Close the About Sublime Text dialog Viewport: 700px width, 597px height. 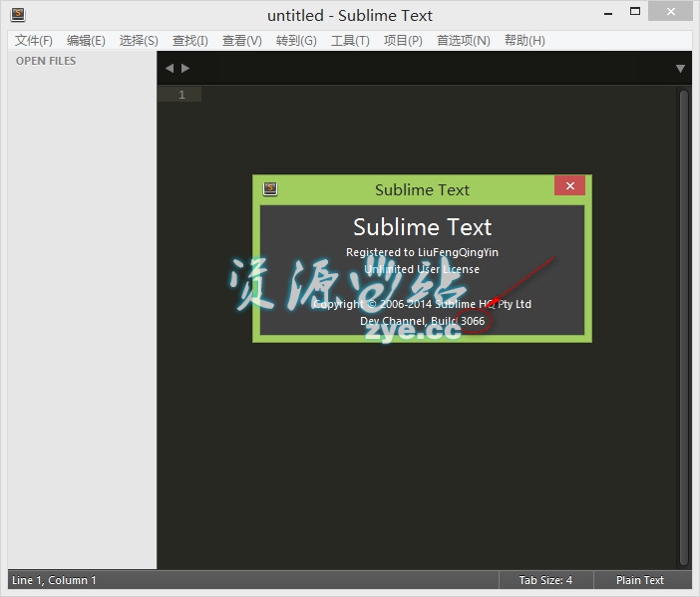pyautogui.click(x=569, y=185)
